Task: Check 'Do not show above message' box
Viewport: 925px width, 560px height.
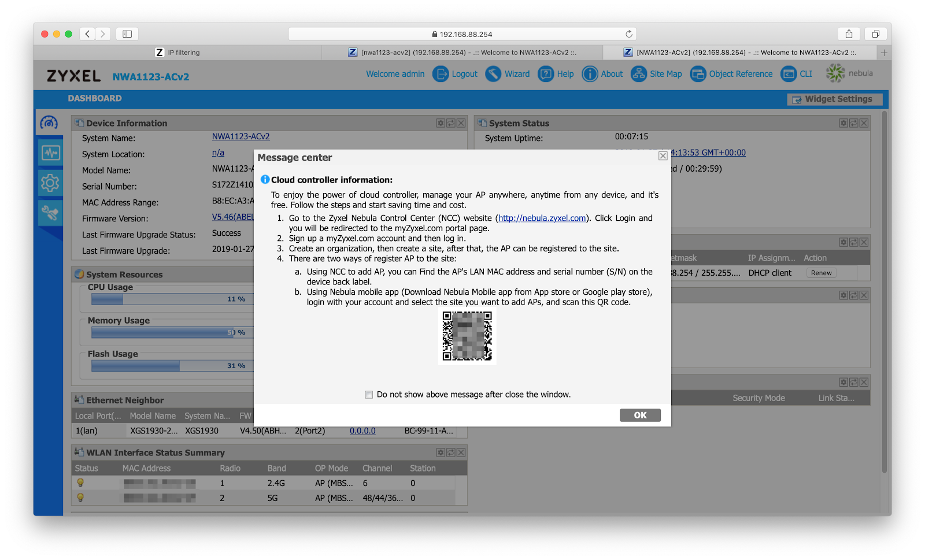Action: 369,395
